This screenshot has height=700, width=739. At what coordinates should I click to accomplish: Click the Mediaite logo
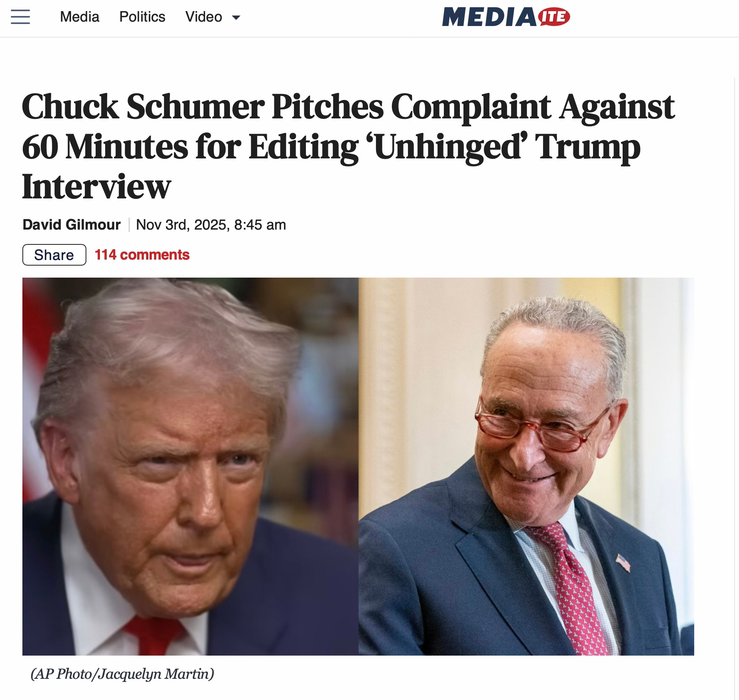coord(506,17)
